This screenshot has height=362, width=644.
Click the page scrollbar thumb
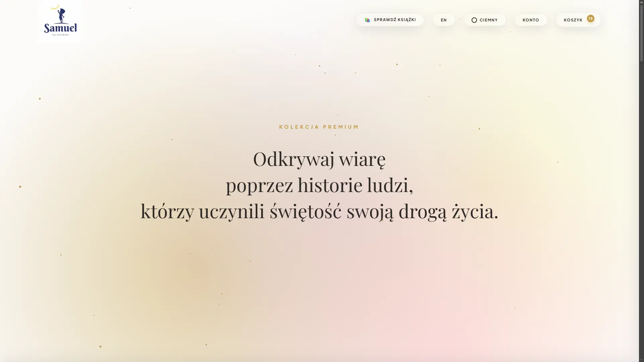641,33
